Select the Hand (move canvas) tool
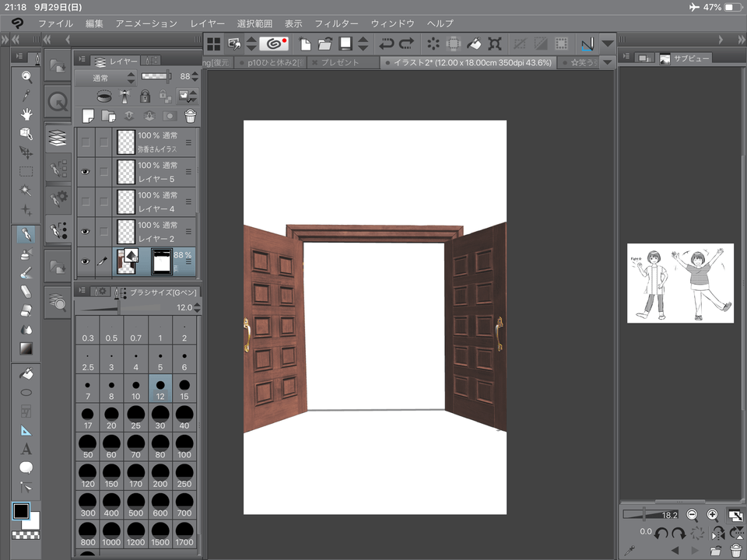 26,114
